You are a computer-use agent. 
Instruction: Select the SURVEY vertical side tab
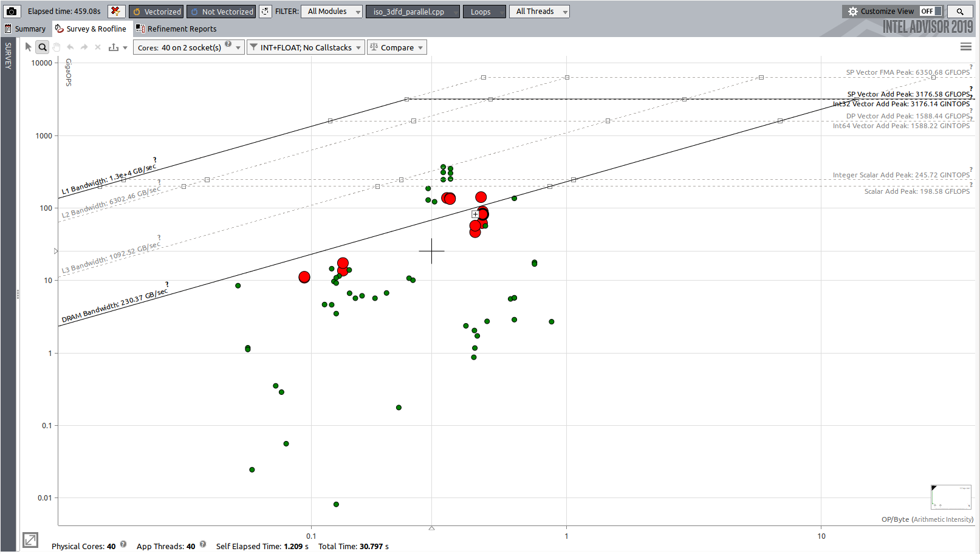pyautogui.click(x=8, y=55)
